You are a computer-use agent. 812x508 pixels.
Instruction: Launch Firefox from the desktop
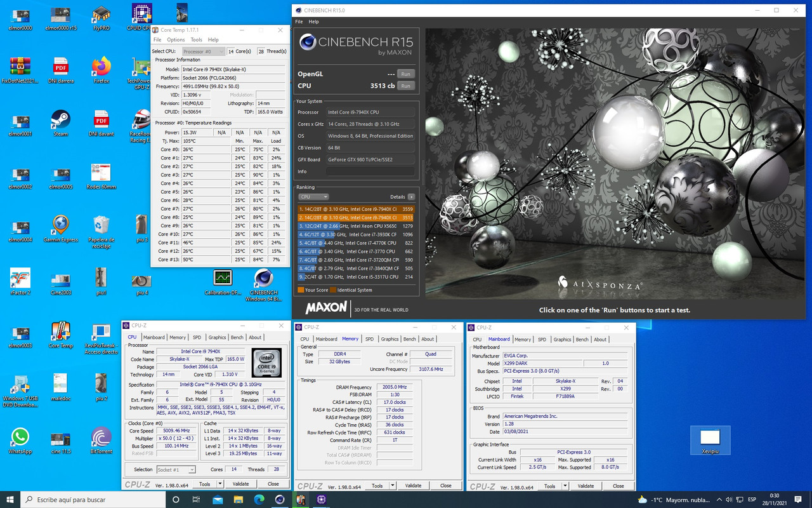click(x=101, y=70)
